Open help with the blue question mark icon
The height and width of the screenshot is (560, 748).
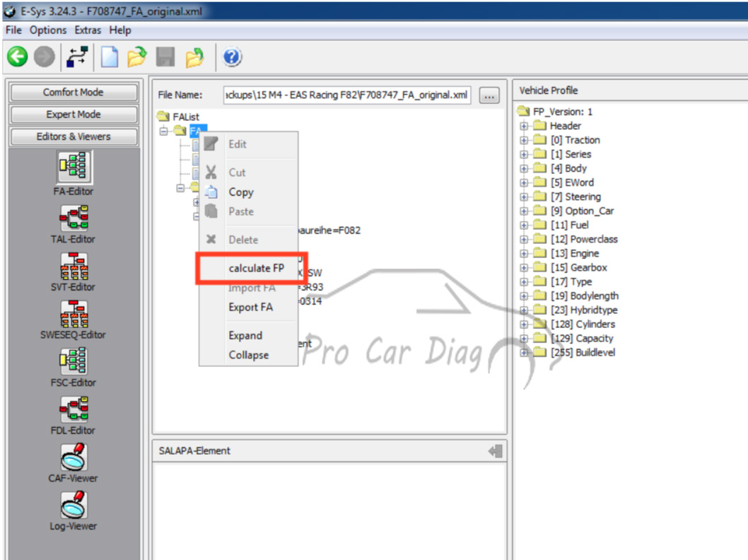232,57
